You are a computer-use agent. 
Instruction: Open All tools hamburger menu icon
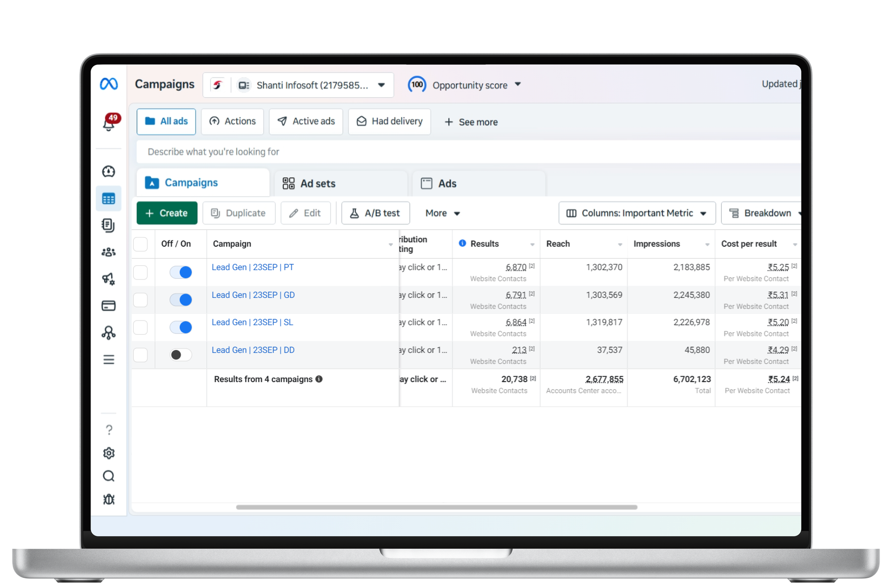coord(109,360)
